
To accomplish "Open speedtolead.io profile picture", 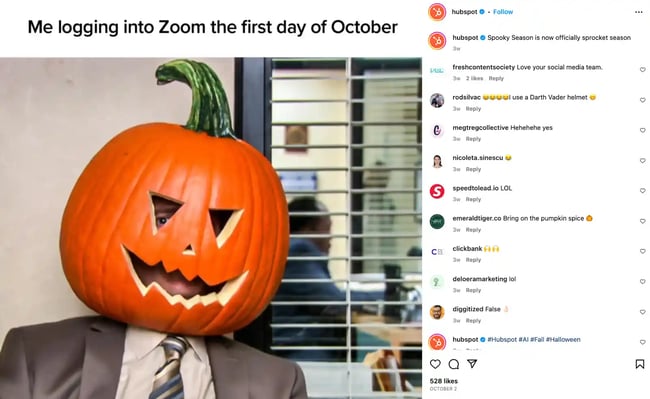I will [437, 191].
